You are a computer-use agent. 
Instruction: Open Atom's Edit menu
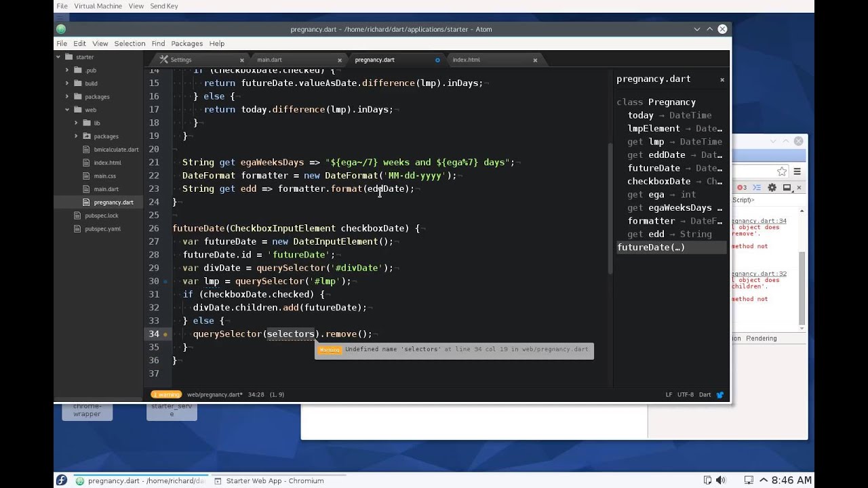[80, 43]
